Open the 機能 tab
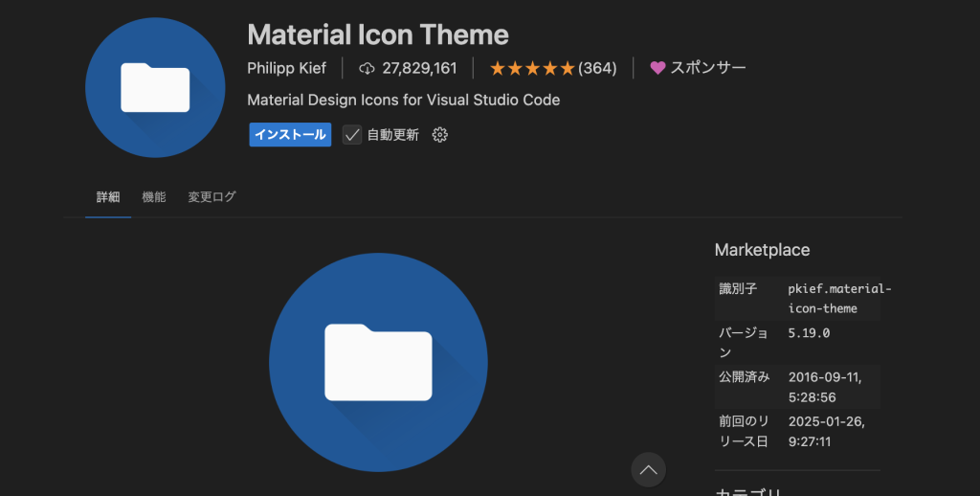The image size is (980, 496). pos(154,197)
